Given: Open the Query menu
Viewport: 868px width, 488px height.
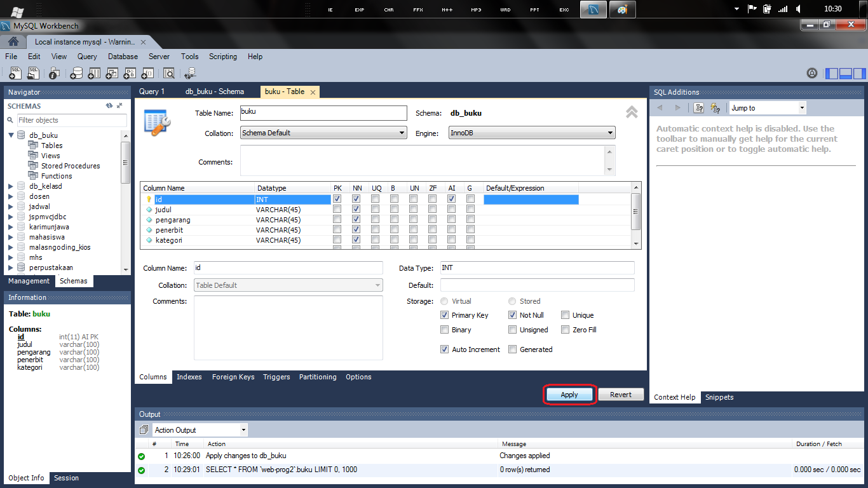Looking at the screenshot, I should (x=87, y=57).
